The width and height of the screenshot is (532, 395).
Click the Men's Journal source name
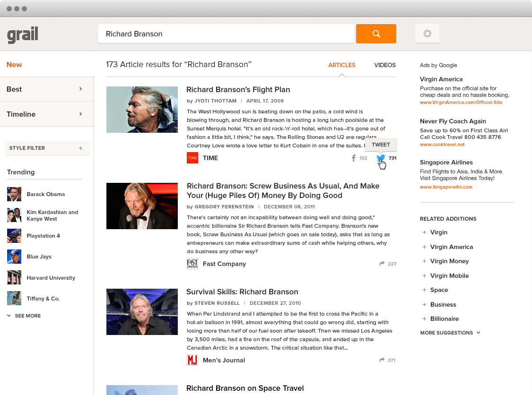(x=224, y=360)
